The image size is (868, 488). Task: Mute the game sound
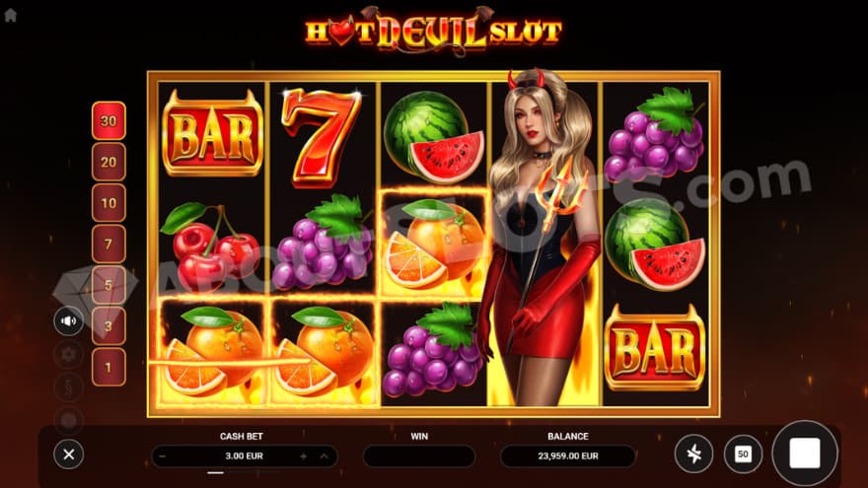(x=69, y=321)
